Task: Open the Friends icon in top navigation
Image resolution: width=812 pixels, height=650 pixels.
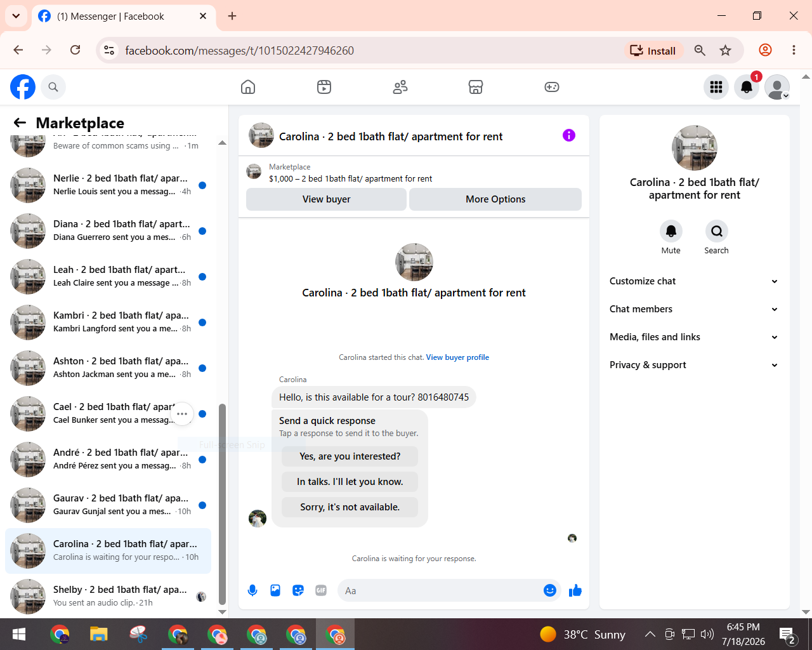Action: tap(400, 87)
